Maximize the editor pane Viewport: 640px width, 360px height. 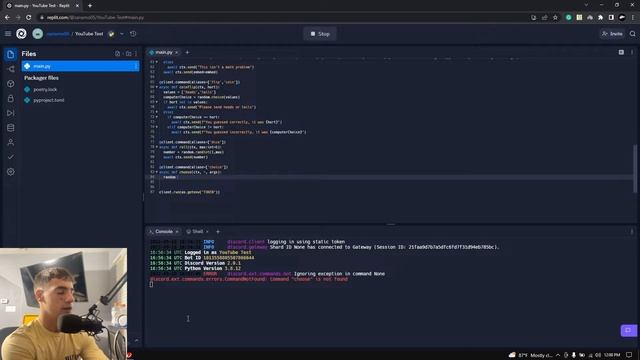pyautogui.click(x=621, y=52)
